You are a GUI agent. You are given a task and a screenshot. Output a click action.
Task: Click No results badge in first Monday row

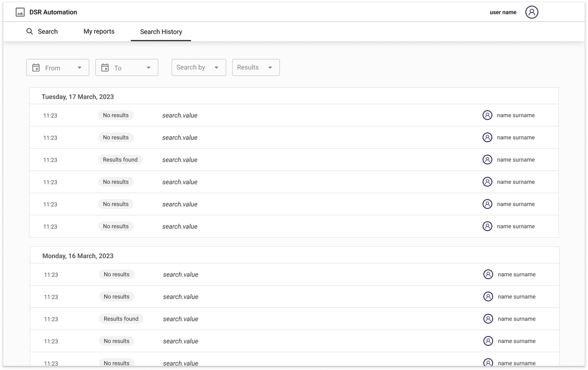coord(117,274)
